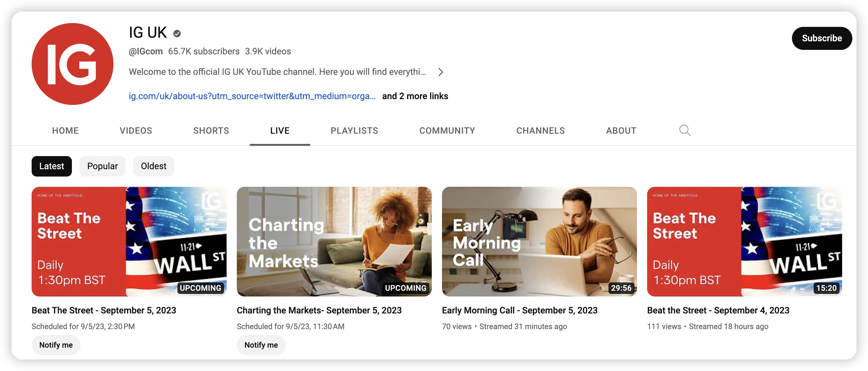
Task: Switch to the PLAYLISTS tab
Action: tap(354, 130)
